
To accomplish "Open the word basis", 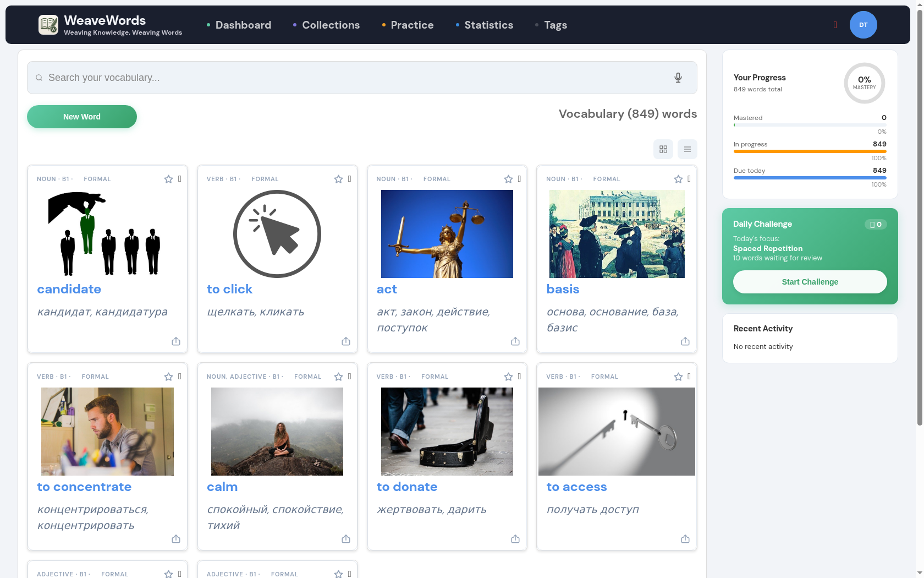I will tap(563, 289).
